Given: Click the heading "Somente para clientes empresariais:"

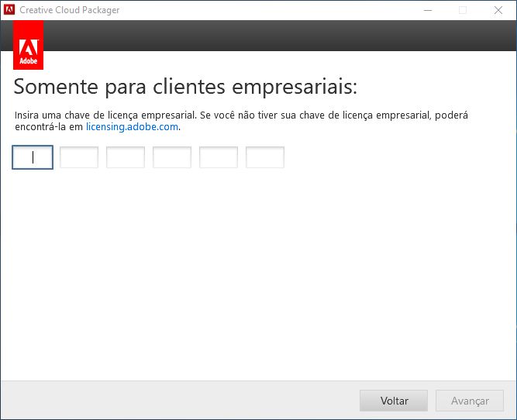Looking at the screenshot, I should tap(185, 87).
